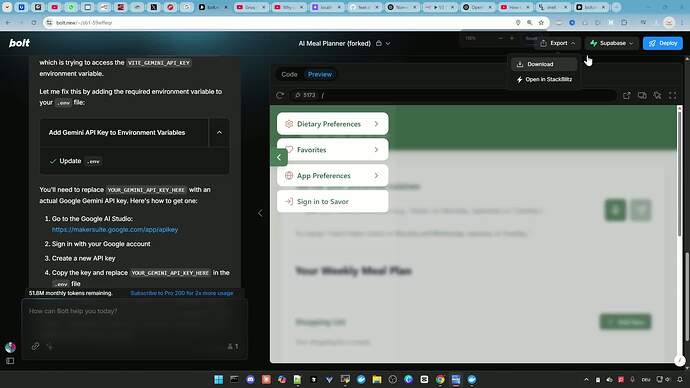Image resolution: width=690 pixels, height=388 pixels.
Task: Select the inspector element picker icon
Action: [x=657, y=95]
